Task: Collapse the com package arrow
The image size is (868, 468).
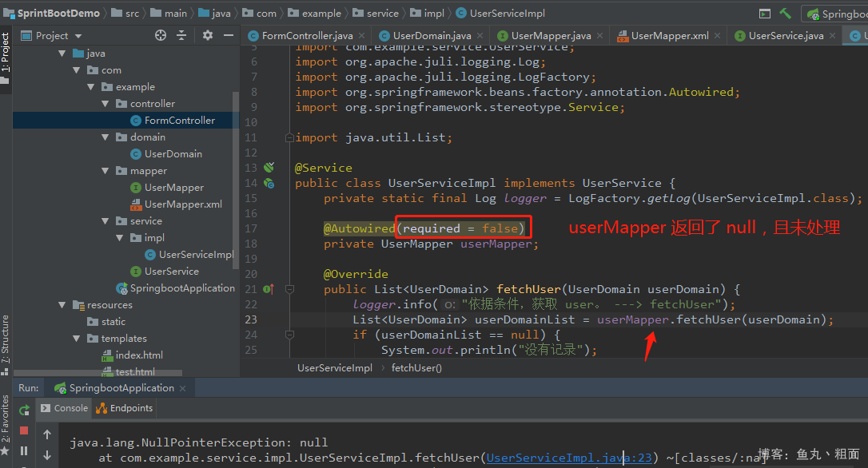Action: coord(77,70)
